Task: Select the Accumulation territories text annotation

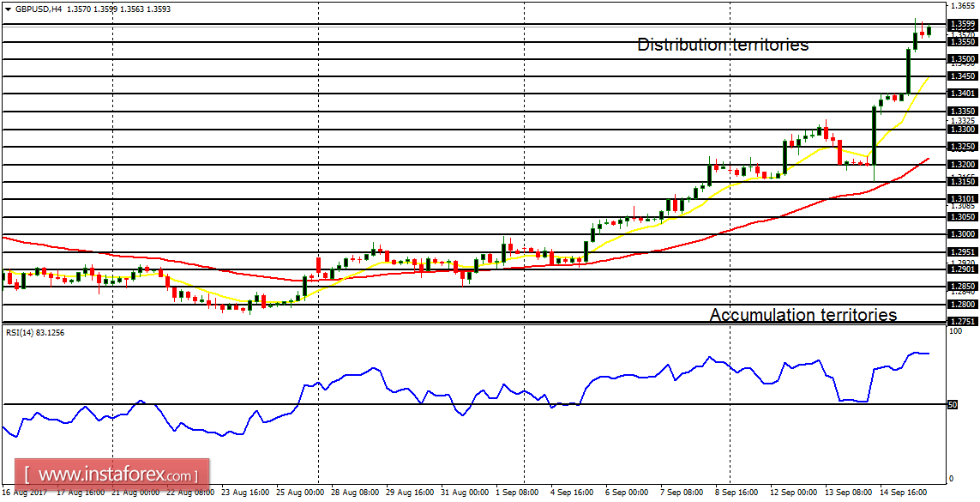Action: (804, 316)
